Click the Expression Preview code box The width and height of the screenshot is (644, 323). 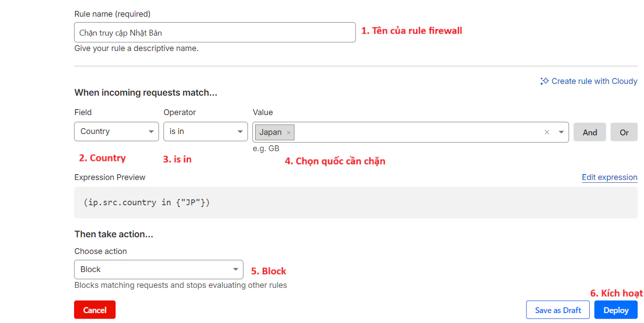pos(355,203)
